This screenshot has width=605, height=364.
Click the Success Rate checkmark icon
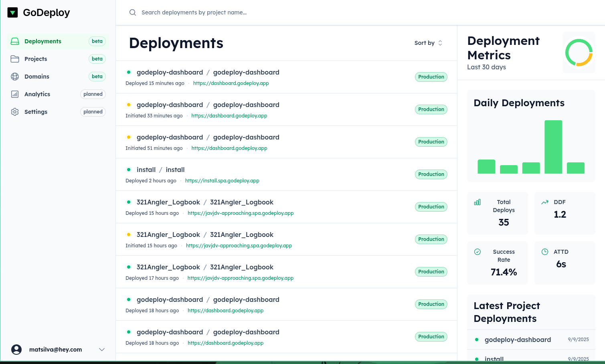(x=478, y=252)
